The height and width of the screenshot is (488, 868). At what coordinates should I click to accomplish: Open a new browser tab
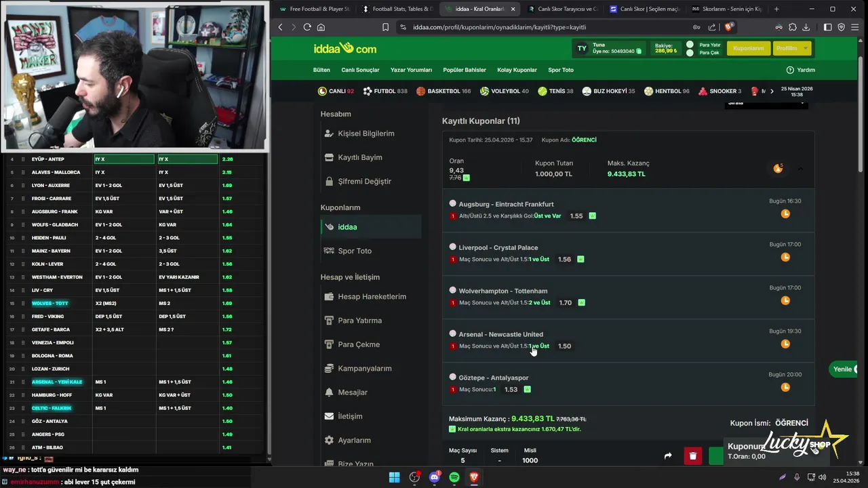[776, 9]
